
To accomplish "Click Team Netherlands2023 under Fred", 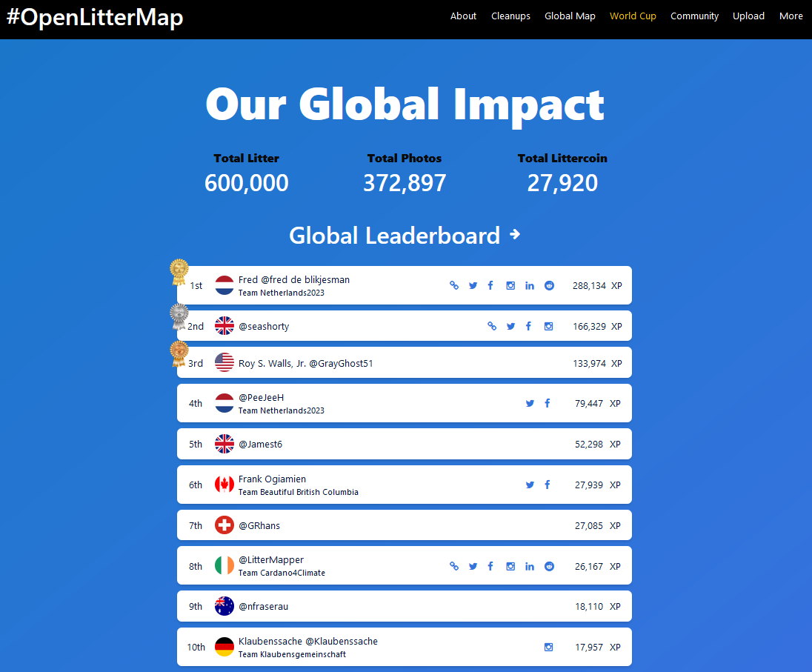I will coord(282,293).
